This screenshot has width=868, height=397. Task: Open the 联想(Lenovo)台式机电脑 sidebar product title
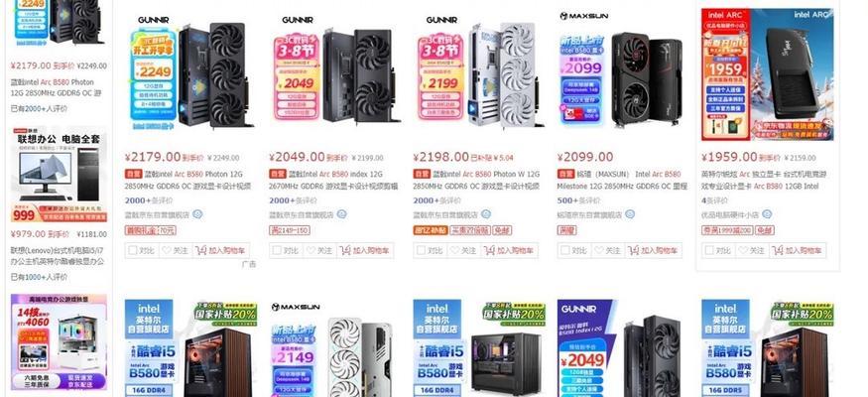pos(58,255)
